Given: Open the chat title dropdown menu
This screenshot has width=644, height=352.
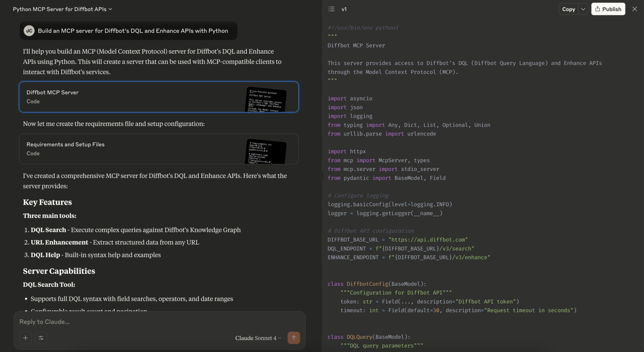Looking at the screenshot, I should pyautogui.click(x=63, y=9).
